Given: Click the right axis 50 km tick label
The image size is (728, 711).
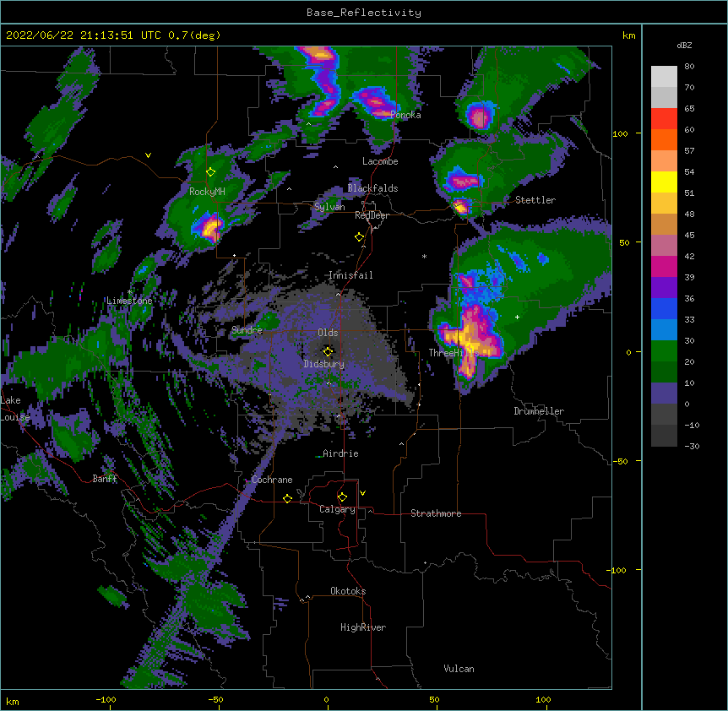Looking at the screenshot, I should (624, 242).
